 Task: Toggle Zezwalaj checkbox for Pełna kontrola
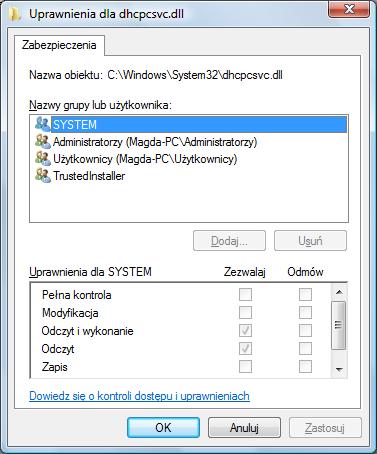coord(245,294)
